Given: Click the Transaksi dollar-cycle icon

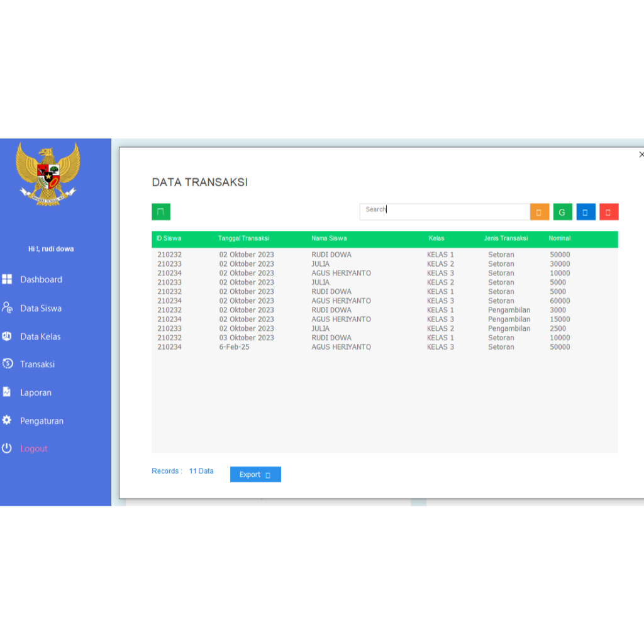Looking at the screenshot, I should click(x=8, y=364).
